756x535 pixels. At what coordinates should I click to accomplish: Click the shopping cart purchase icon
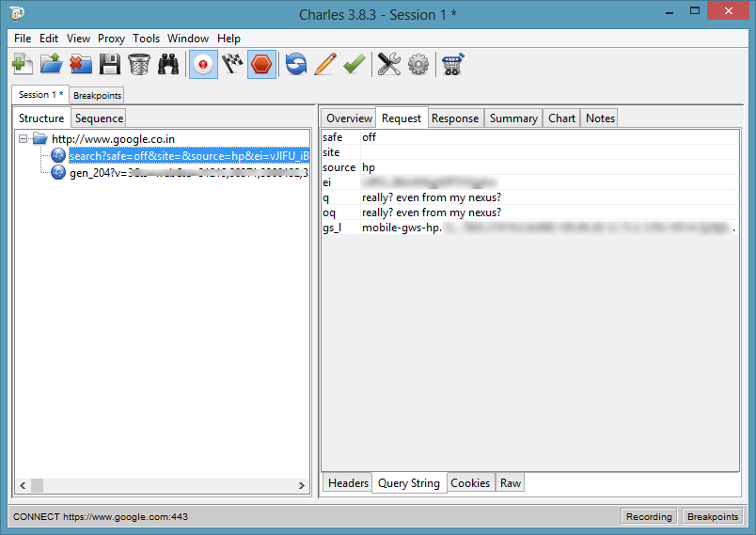pos(452,64)
